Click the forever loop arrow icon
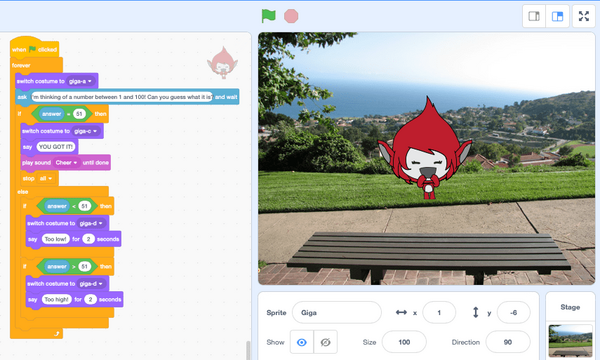Viewport: 600px width, 360px height. [x=57, y=334]
